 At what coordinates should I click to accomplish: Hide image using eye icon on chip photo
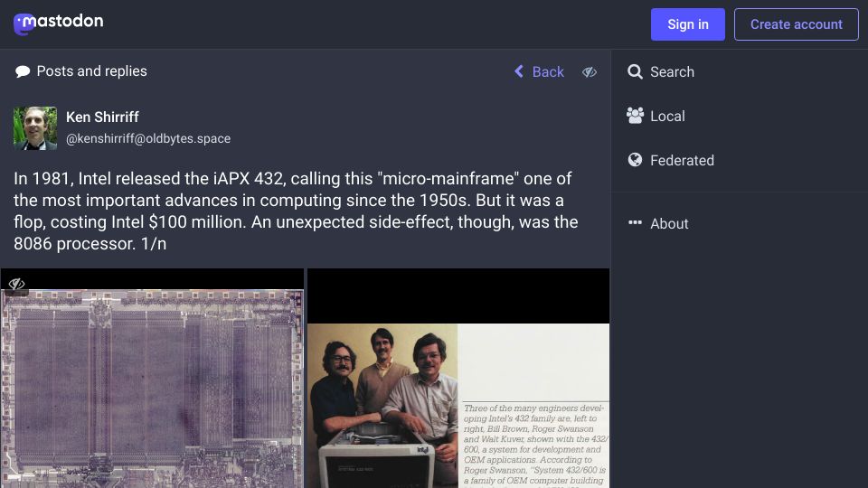(x=16, y=284)
